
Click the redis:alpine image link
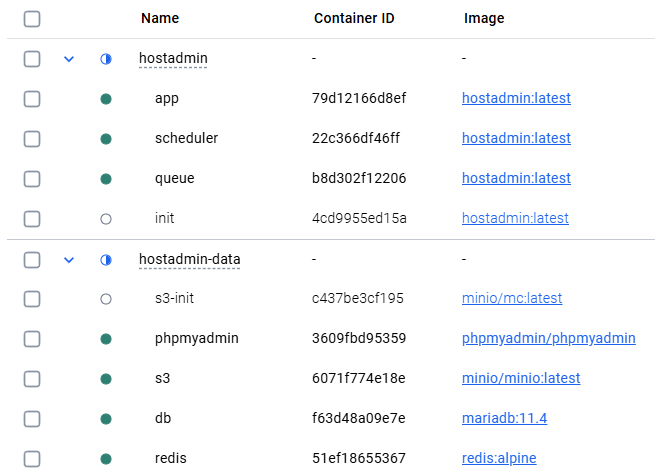point(499,458)
